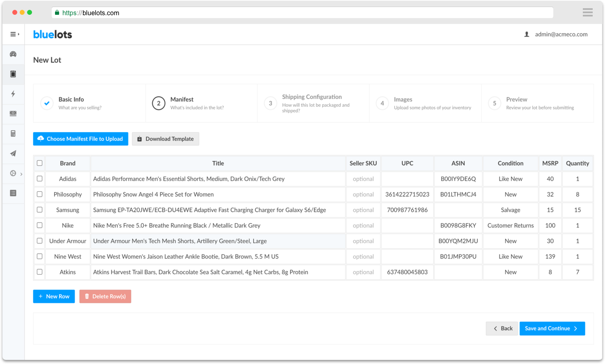
Task: Click the bluelots logo
Action: point(53,34)
